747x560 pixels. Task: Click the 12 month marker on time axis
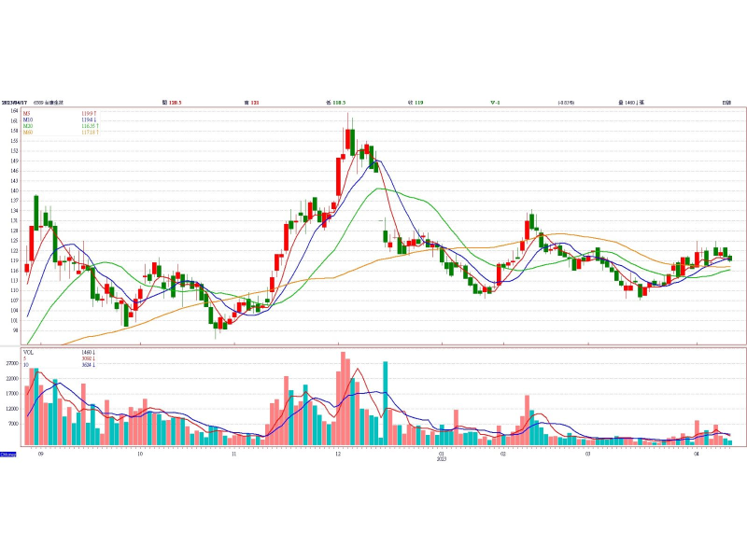337,453
